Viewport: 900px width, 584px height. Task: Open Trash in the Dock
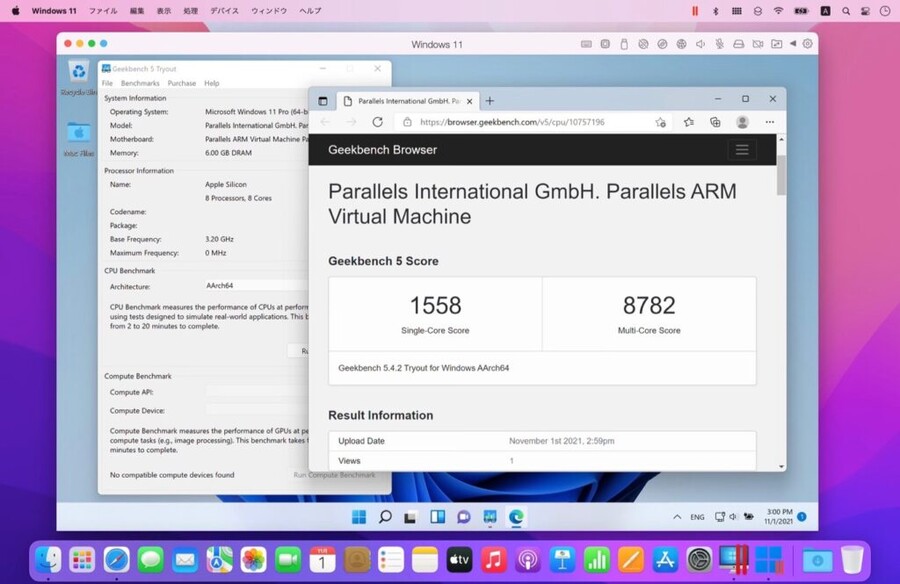852,559
